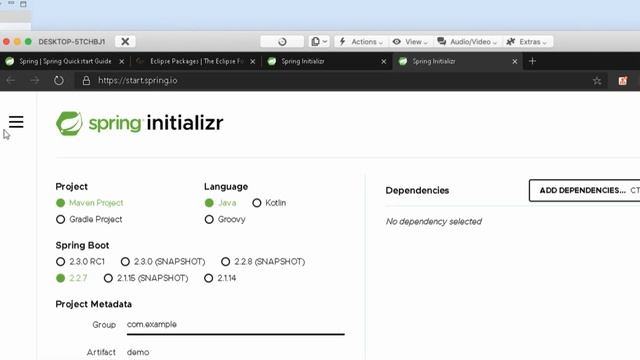Select Spring Boot 2.1.14

click(209, 278)
